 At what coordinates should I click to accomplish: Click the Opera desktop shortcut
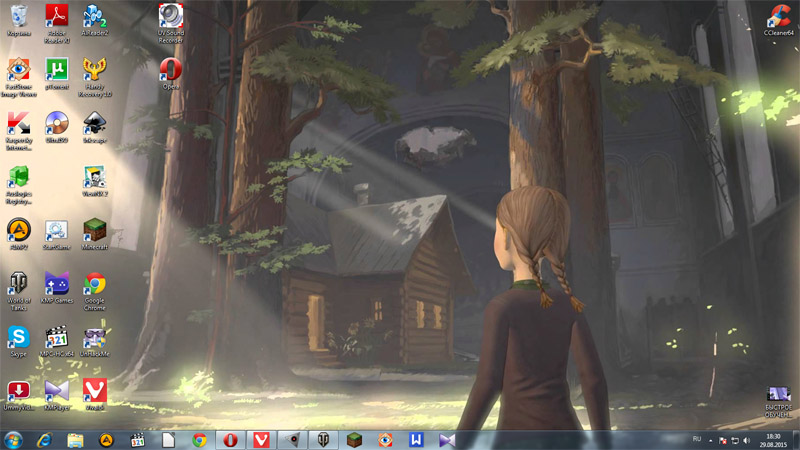click(171, 74)
